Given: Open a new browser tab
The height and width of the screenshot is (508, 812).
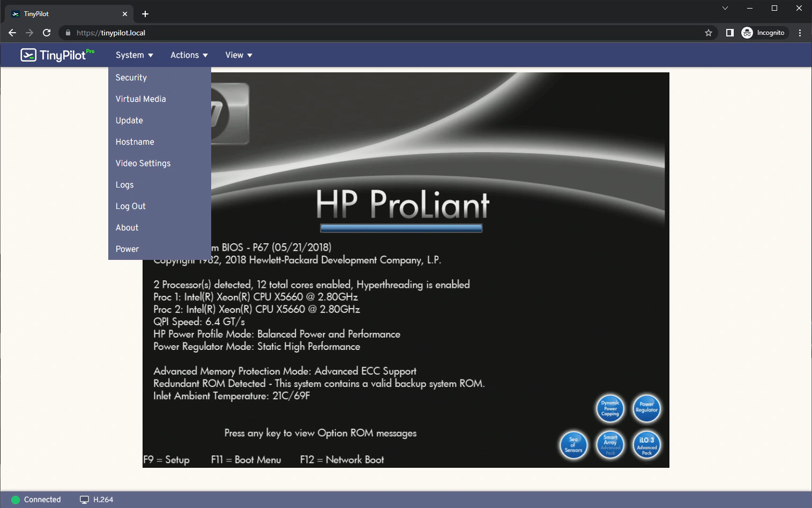Looking at the screenshot, I should [145, 14].
